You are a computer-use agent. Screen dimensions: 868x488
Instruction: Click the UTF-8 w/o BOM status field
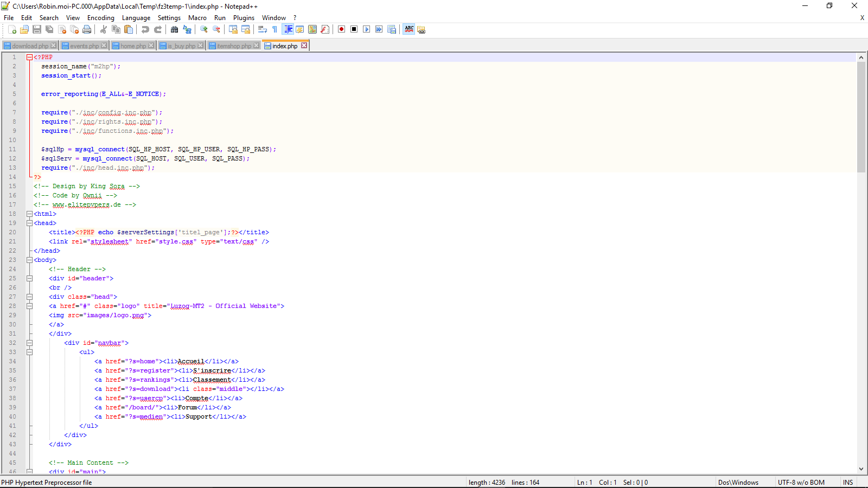pyautogui.click(x=801, y=482)
